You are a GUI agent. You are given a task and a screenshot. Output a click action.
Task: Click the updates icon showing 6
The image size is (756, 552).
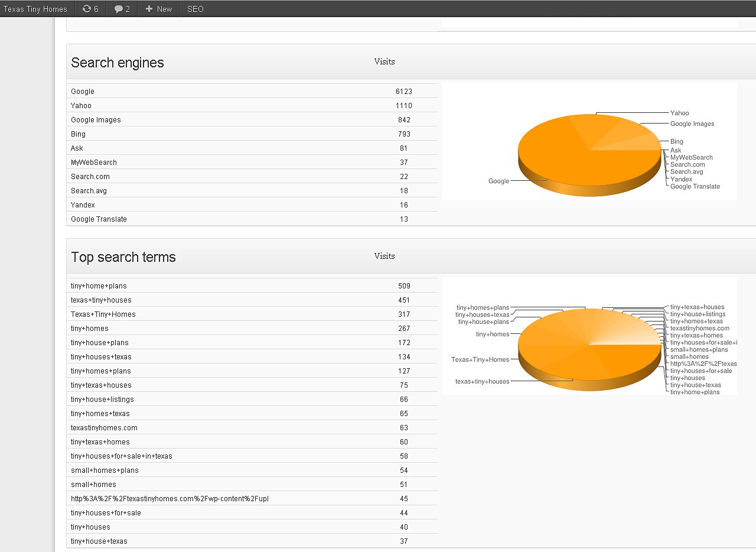click(x=87, y=9)
